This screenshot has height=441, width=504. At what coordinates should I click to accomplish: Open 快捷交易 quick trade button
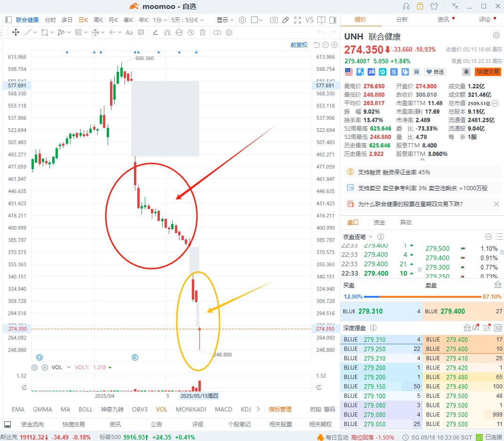[488, 72]
